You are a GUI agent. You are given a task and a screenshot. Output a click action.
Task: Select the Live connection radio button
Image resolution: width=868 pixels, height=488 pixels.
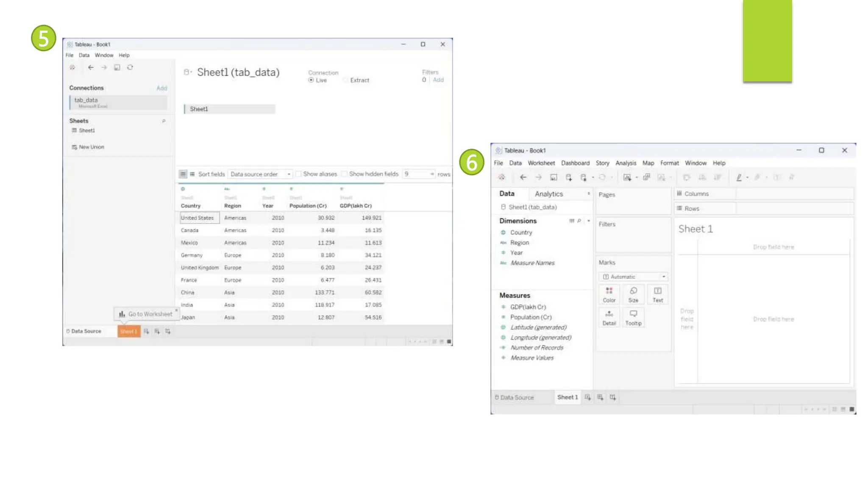(x=311, y=80)
